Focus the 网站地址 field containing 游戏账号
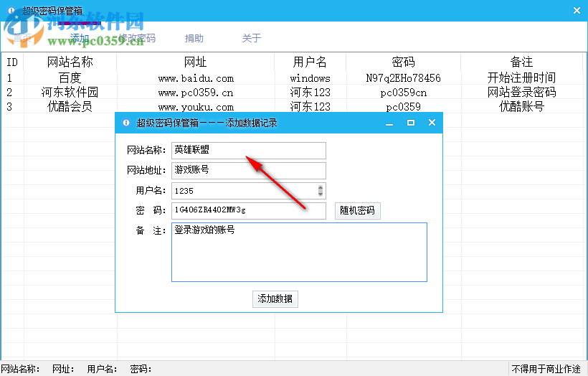 click(249, 170)
